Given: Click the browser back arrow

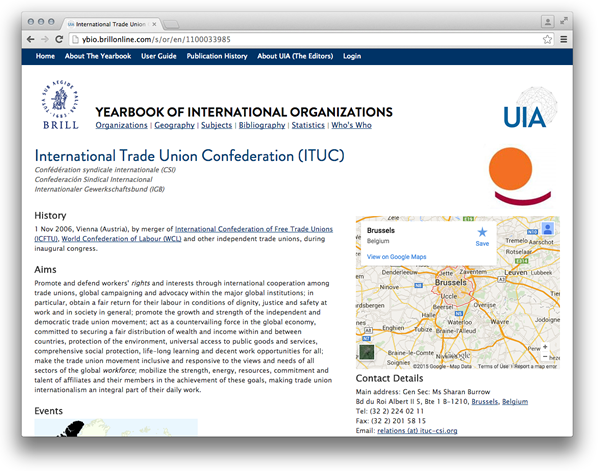Looking at the screenshot, I should [x=31, y=39].
